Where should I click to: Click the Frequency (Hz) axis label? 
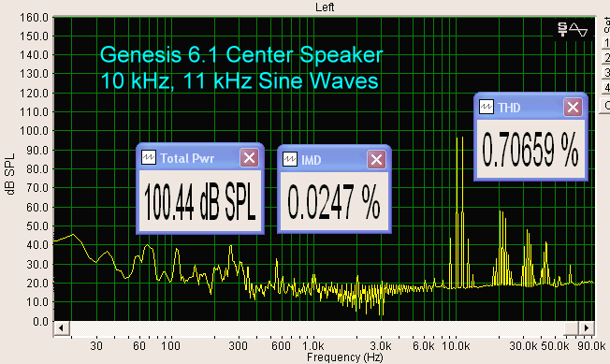point(344,357)
